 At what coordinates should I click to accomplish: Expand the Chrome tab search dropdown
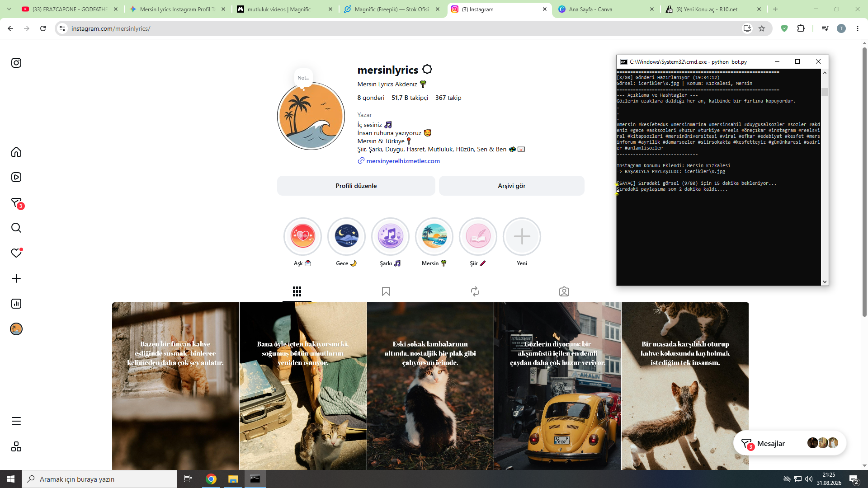[9, 9]
